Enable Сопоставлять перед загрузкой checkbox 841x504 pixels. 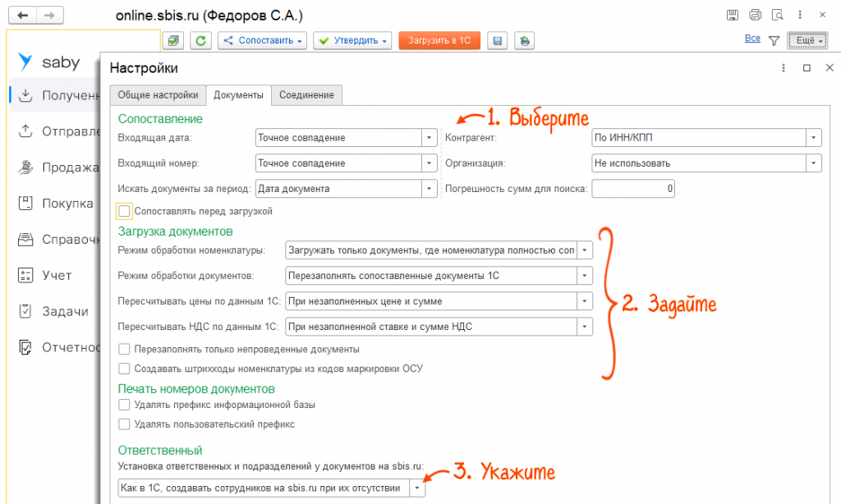(125, 211)
